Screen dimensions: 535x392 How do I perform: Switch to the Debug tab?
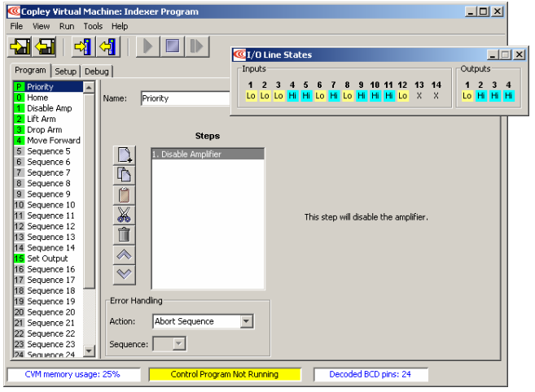tap(97, 72)
